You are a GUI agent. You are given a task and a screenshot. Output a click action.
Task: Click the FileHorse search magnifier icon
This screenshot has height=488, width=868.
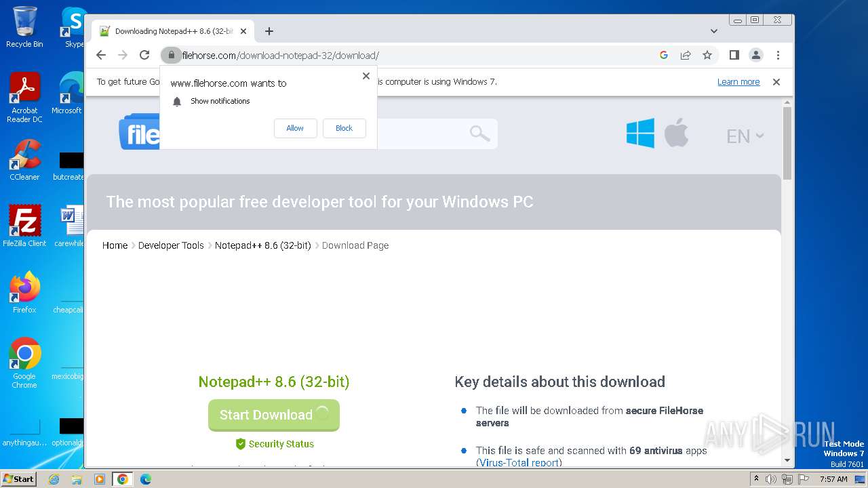point(479,134)
